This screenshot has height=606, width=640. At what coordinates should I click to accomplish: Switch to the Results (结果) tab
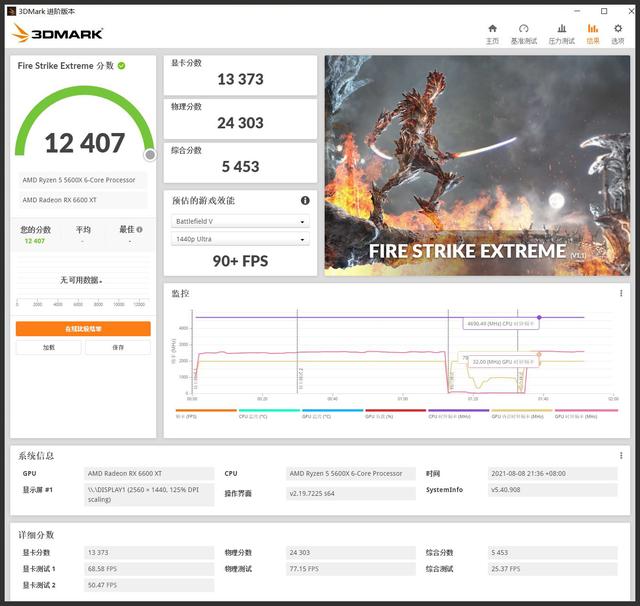593,34
